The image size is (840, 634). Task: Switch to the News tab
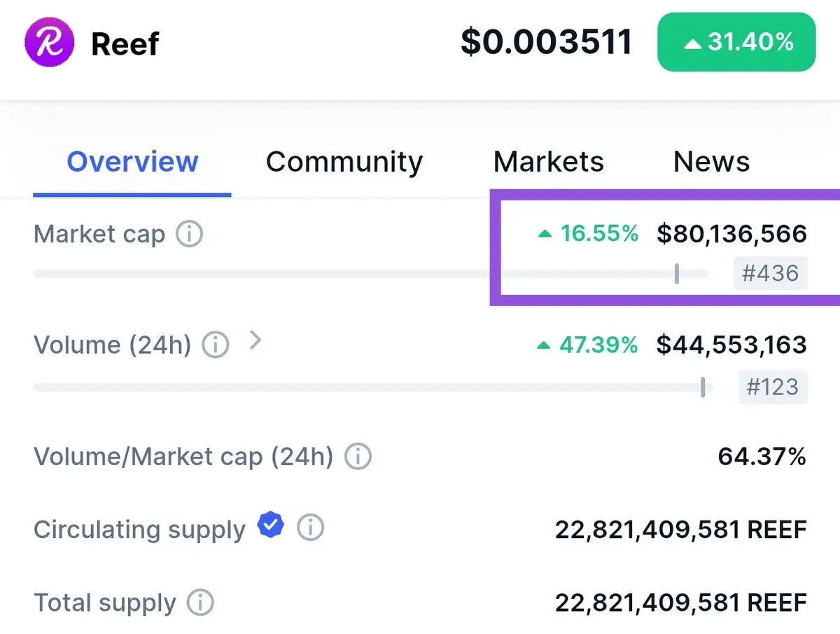[x=711, y=162]
